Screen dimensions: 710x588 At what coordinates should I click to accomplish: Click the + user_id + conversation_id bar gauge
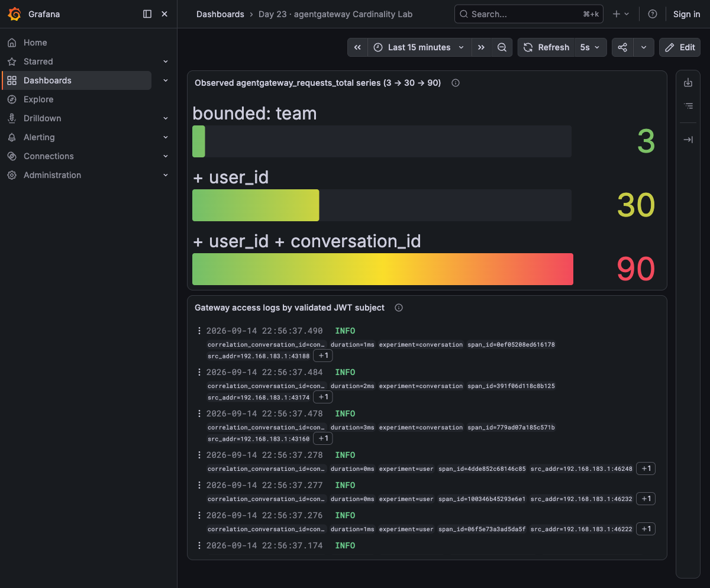(383, 269)
